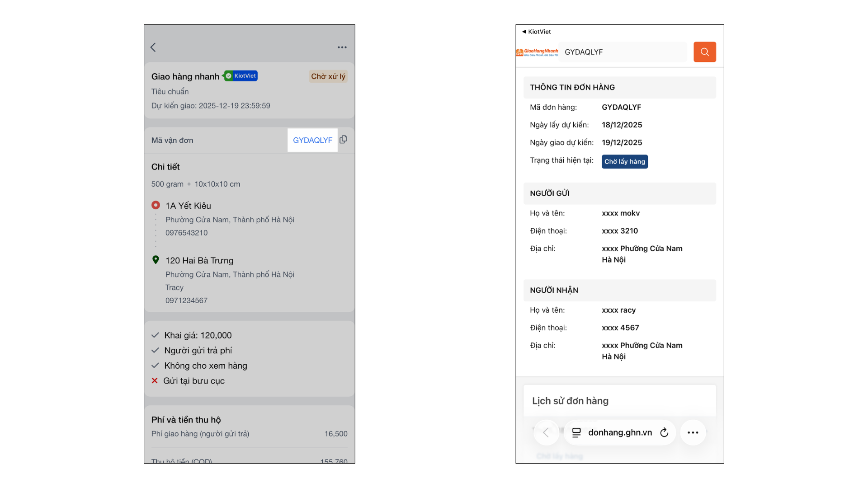868x488 pixels.
Task: Tap the Người gửi trả phí checkmark row
Action: 198,351
